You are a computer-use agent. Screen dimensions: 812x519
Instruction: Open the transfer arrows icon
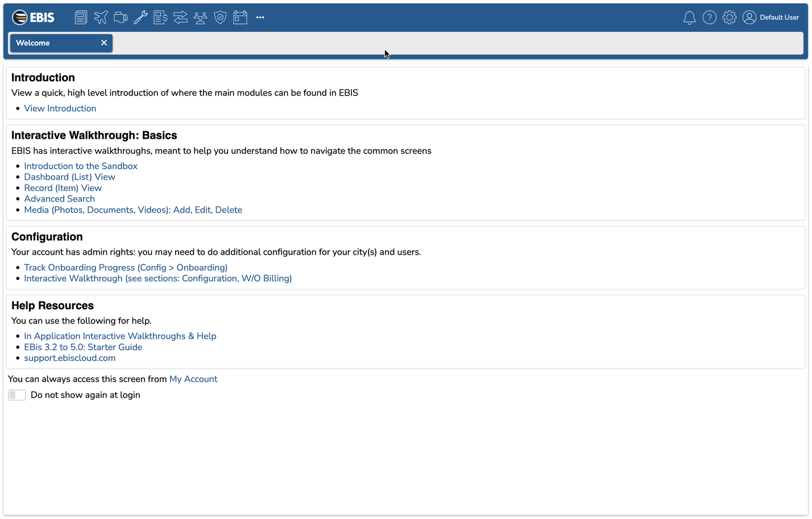(180, 18)
